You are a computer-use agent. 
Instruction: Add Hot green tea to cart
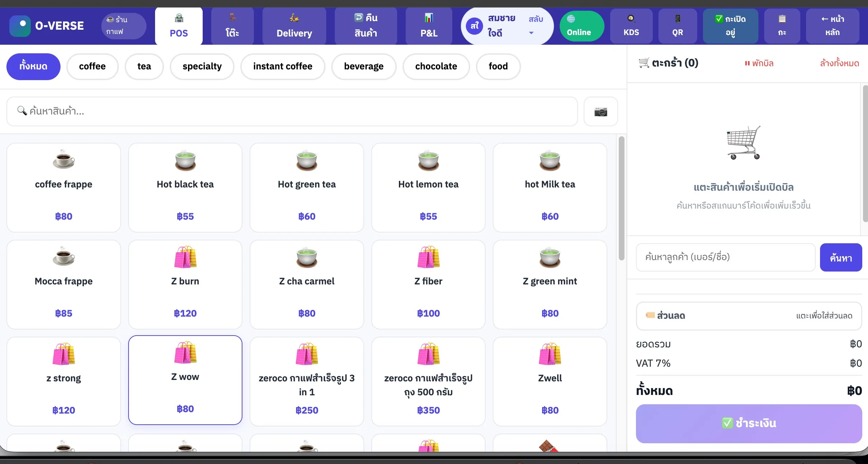(x=307, y=188)
